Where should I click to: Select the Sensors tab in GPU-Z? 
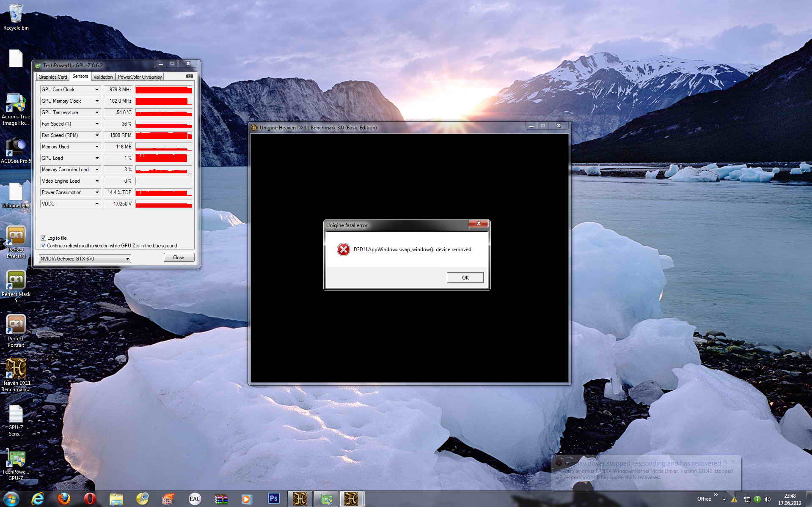pos(80,76)
